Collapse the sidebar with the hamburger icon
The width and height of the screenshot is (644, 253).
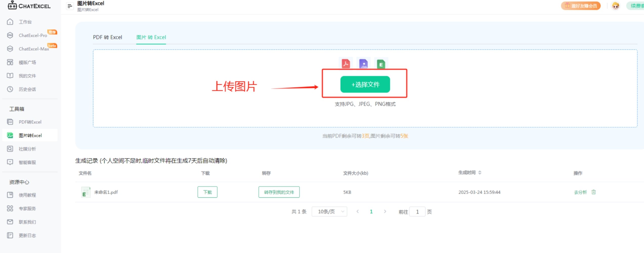[70, 6]
